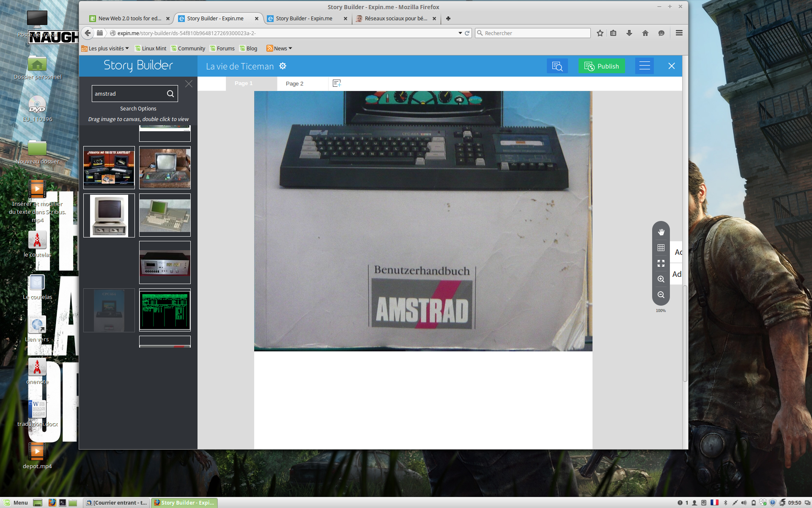Open Story Builder hamburger menu
The width and height of the screenshot is (812, 508).
point(644,66)
